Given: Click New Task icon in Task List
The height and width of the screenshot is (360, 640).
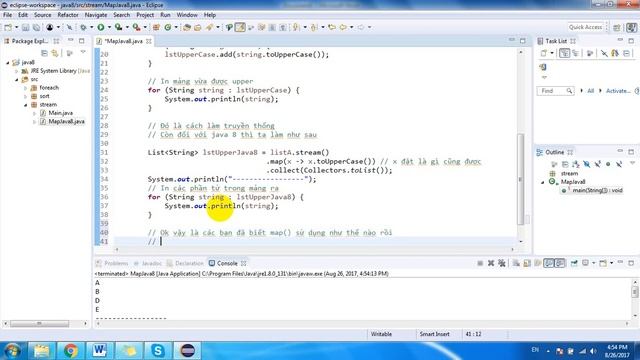Looking at the screenshot, I should coord(543,53).
